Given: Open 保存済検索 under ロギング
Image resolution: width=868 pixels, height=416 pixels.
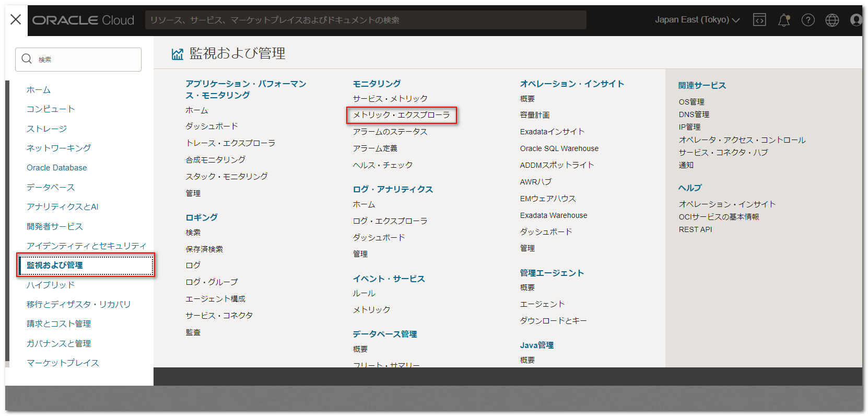Looking at the screenshot, I should (204, 249).
